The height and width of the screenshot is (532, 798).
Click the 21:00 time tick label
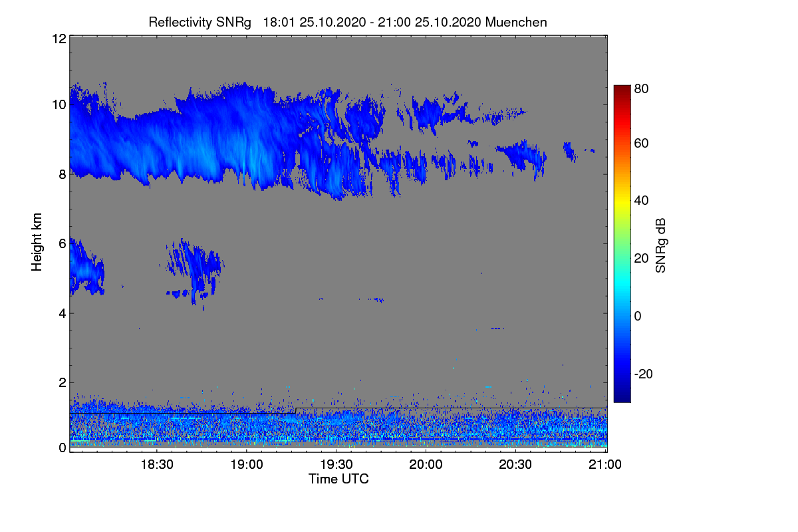606,465
